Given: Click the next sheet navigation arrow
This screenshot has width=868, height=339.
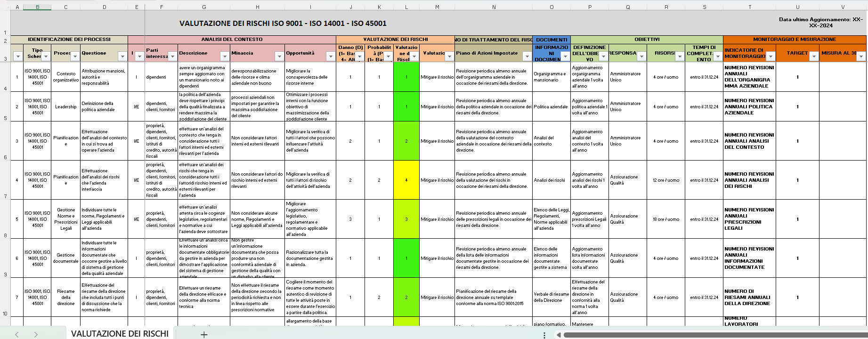Looking at the screenshot, I should coord(36,334).
